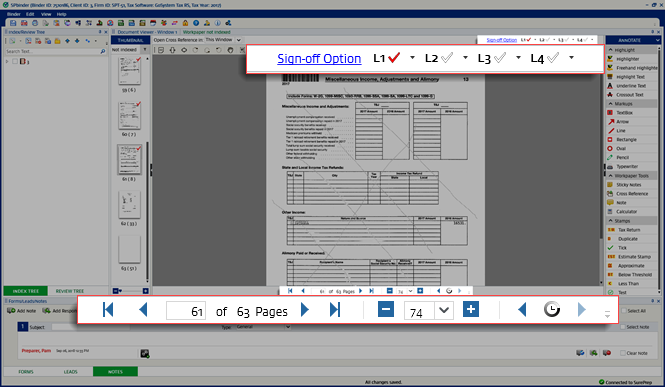
Task: Open the ANNOTATE panel dropdown arrow
Action: pos(657,40)
